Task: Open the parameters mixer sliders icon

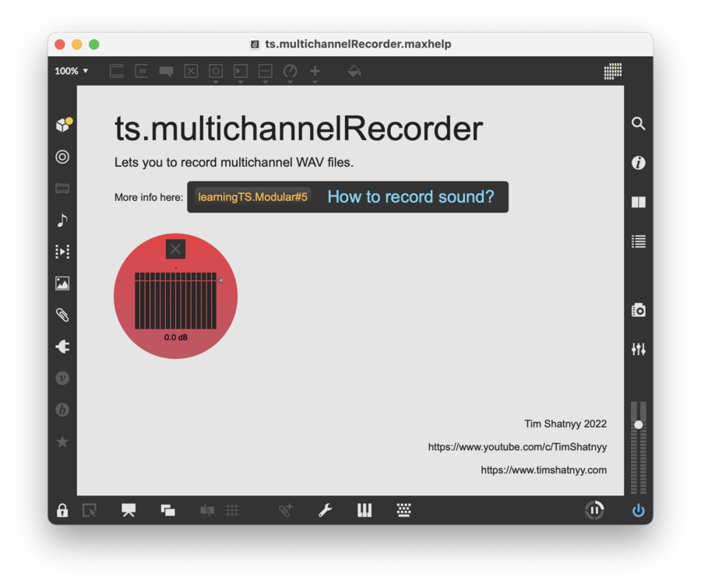Action: [x=639, y=349]
